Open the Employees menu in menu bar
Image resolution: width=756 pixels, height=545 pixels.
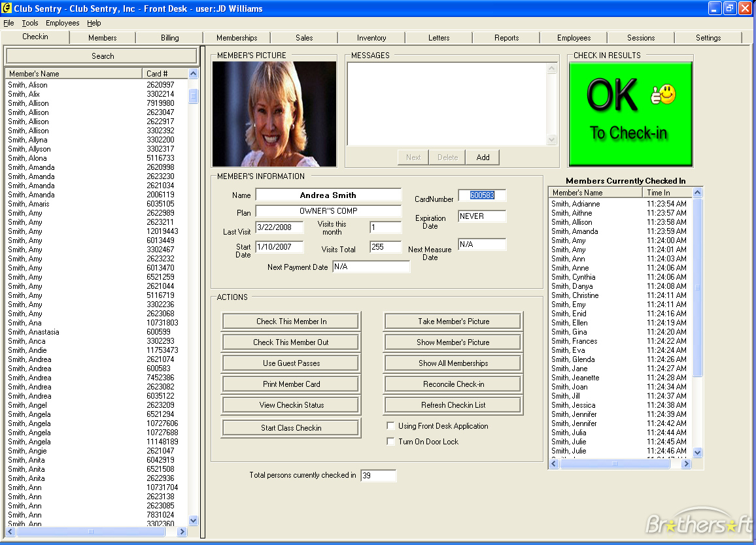point(62,23)
